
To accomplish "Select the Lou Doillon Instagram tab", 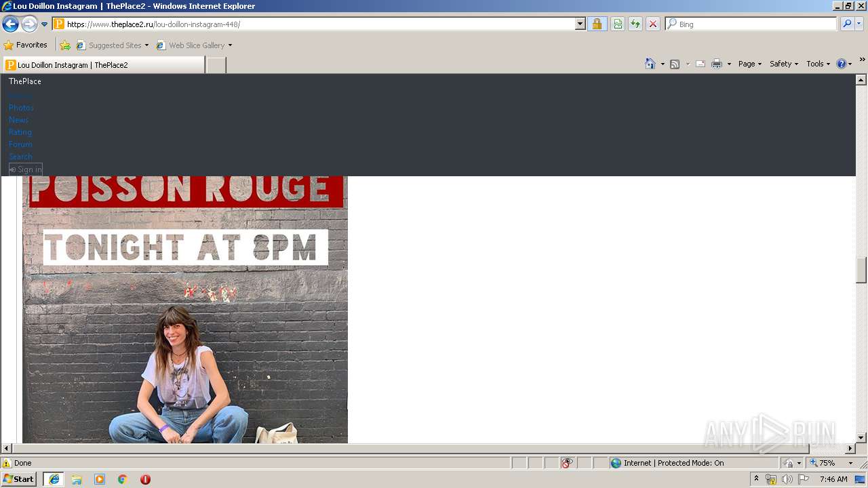I will point(104,65).
